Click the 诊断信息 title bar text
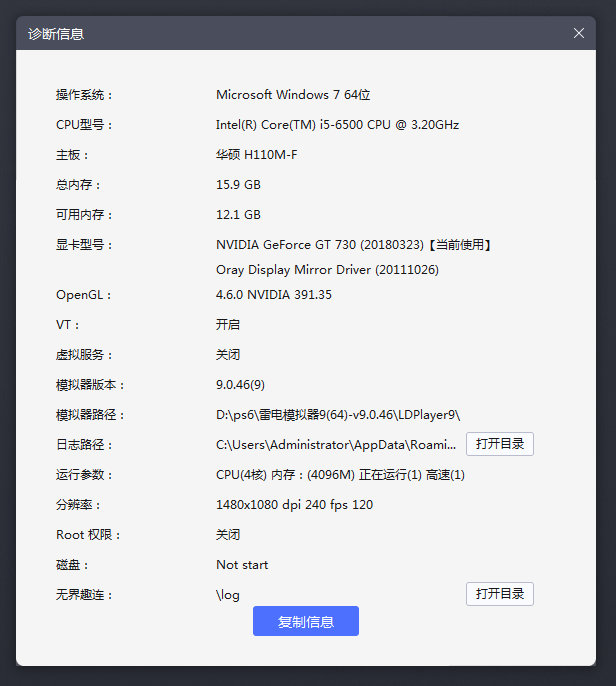The width and height of the screenshot is (616, 686). [56, 33]
